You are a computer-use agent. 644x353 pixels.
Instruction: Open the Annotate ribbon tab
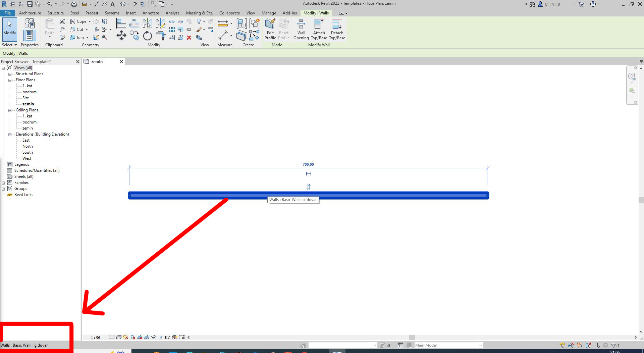pyautogui.click(x=151, y=13)
